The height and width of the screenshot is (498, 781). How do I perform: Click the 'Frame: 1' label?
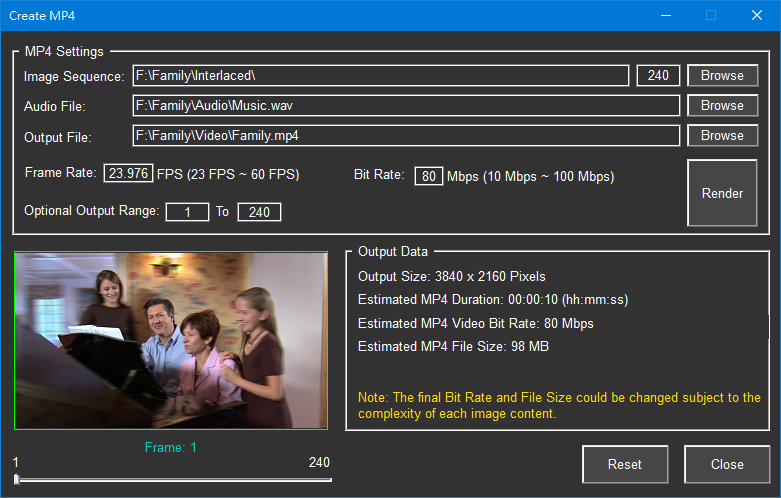[x=171, y=448]
